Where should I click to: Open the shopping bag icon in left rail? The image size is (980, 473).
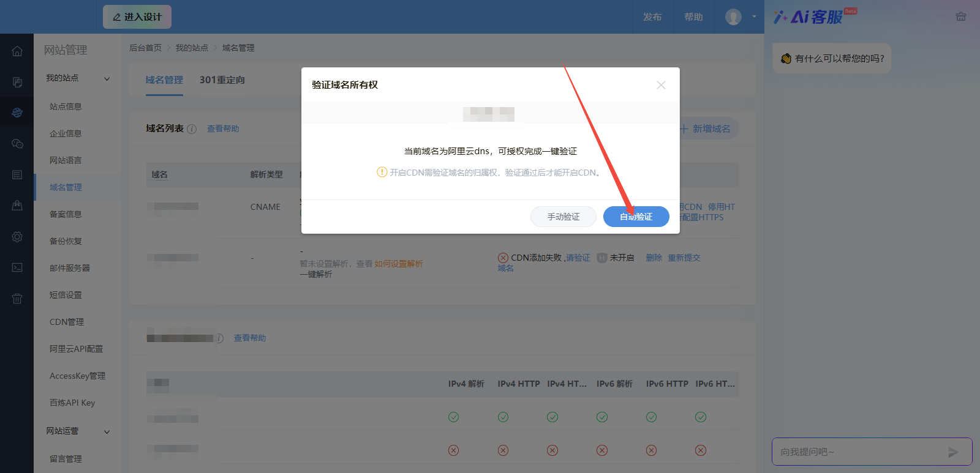coord(17,206)
